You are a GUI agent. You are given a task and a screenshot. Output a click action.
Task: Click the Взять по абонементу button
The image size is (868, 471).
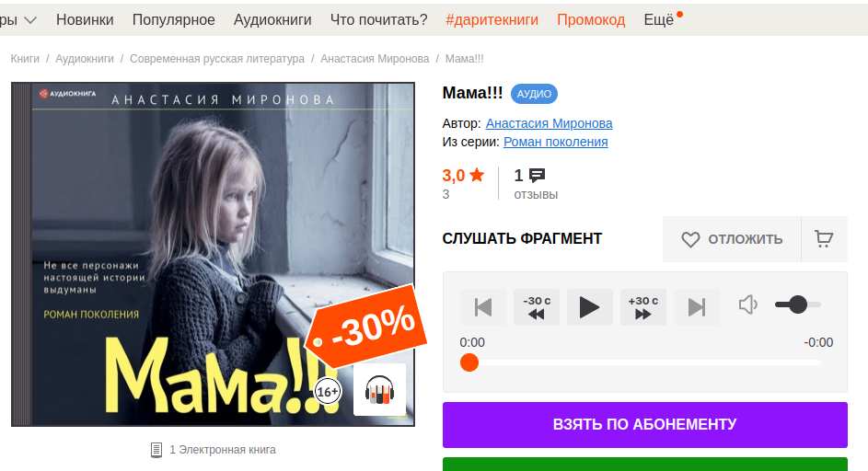[645, 424]
